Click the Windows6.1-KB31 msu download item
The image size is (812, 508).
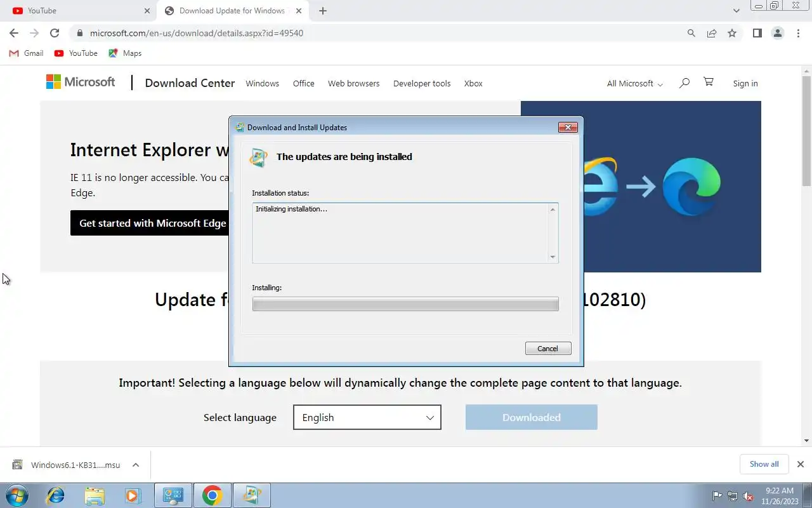(67, 465)
